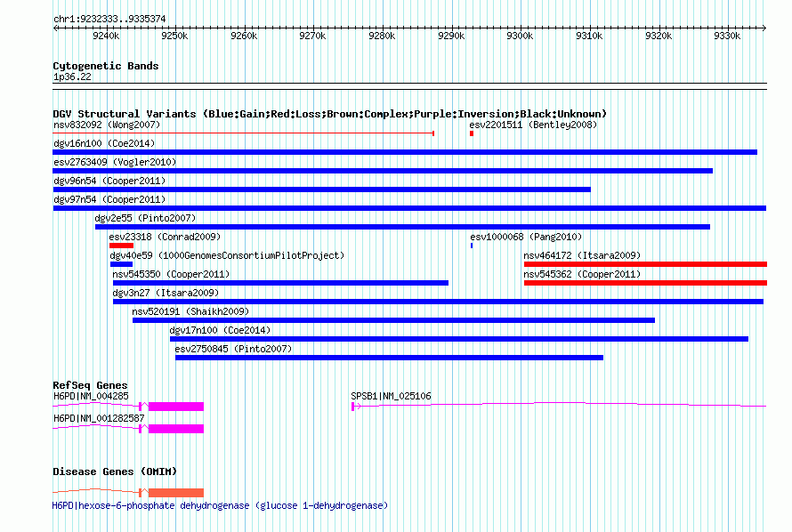Click the esv2201511 (Bentley2008) red variant marker

pos(472,133)
